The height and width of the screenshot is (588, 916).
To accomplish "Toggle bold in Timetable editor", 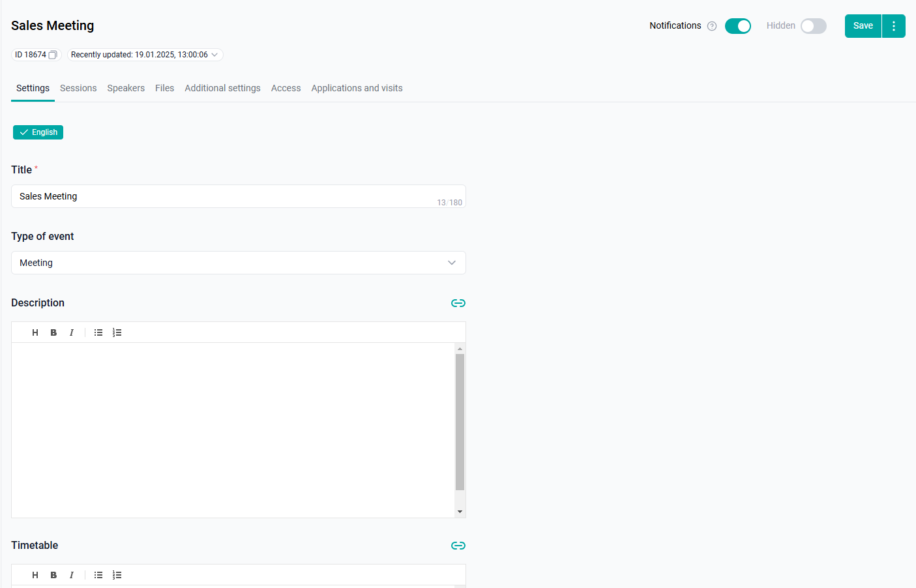I will pos(53,575).
